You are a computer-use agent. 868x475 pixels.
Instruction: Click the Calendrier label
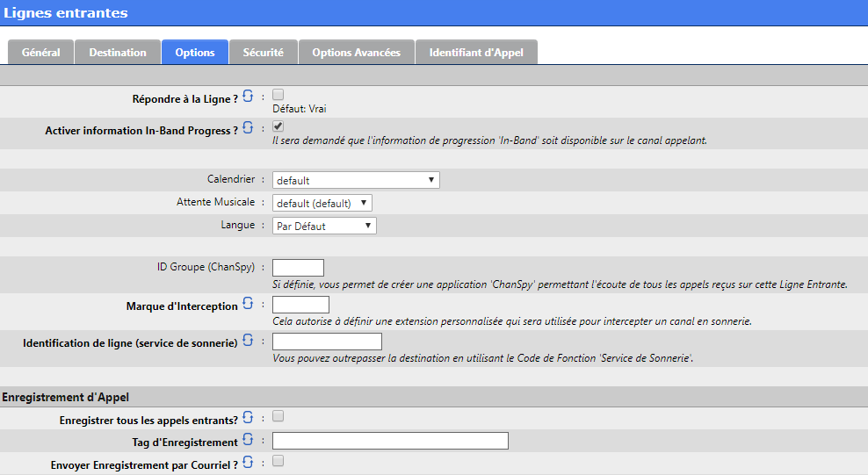(x=231, y=179)
